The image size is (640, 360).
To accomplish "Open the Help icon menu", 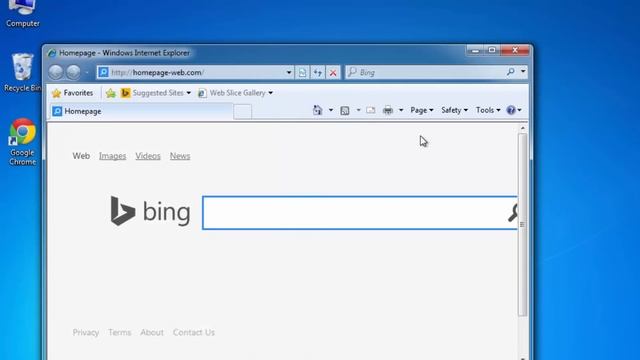I will (x=513, y=110).
